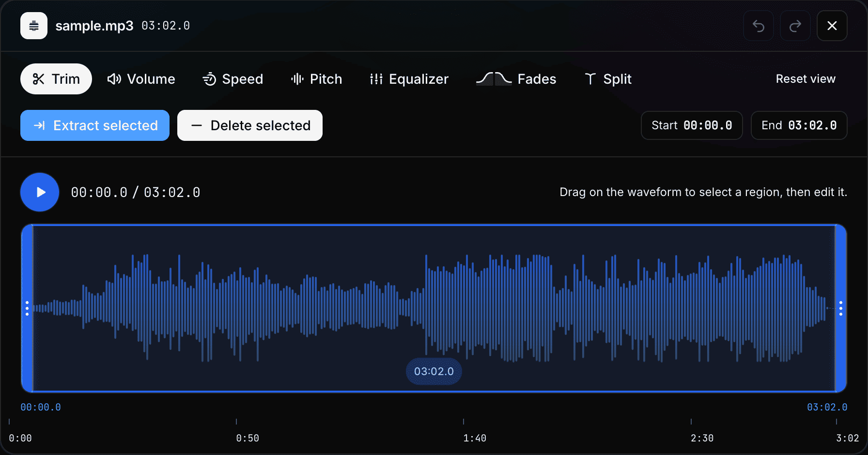The image size is (868, 455).
Task: Click Extract selected button
Action: 95,125
